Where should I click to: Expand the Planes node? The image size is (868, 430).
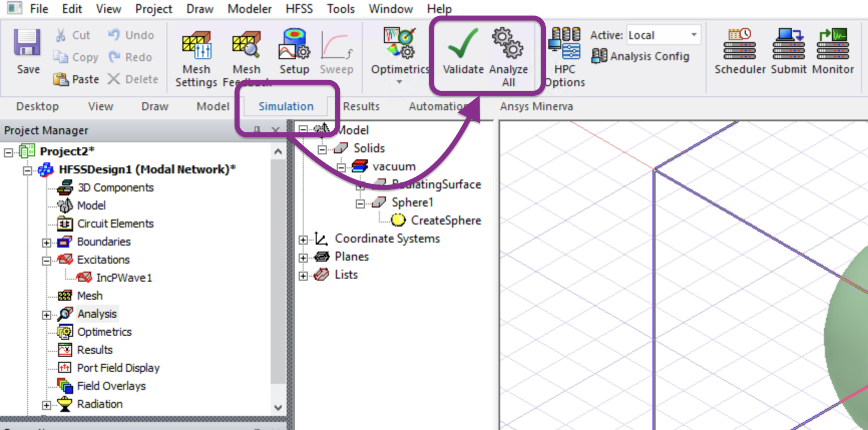pos(303,258)
